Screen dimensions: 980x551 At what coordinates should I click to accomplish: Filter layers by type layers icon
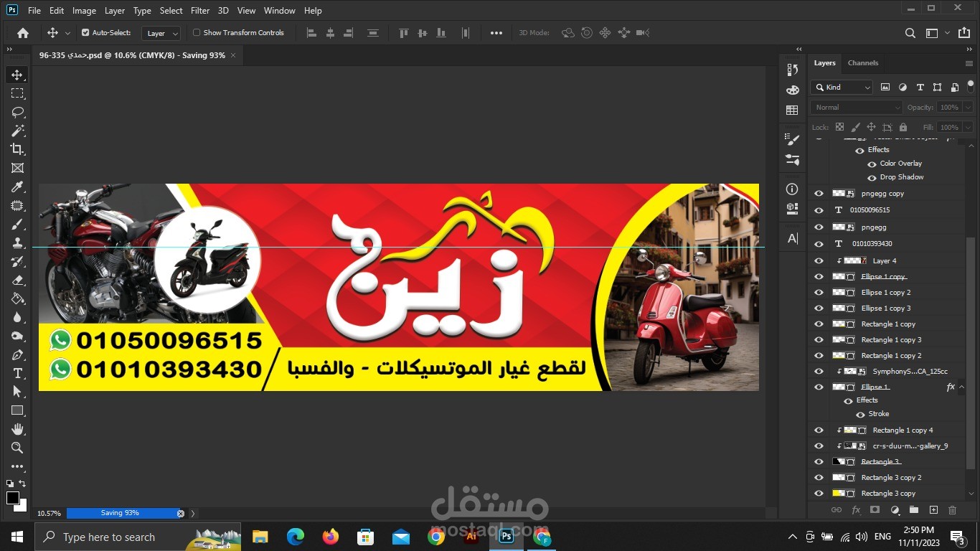[x=920, y=88]
